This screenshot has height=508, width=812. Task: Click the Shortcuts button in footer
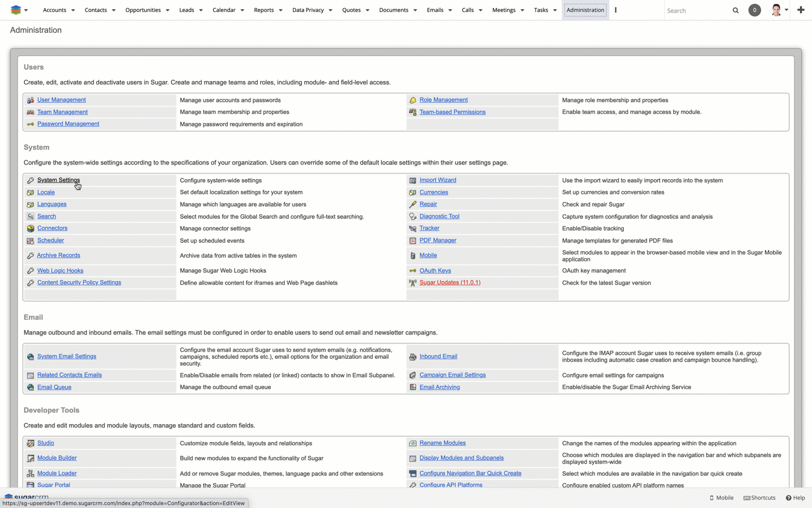(759, 498)
